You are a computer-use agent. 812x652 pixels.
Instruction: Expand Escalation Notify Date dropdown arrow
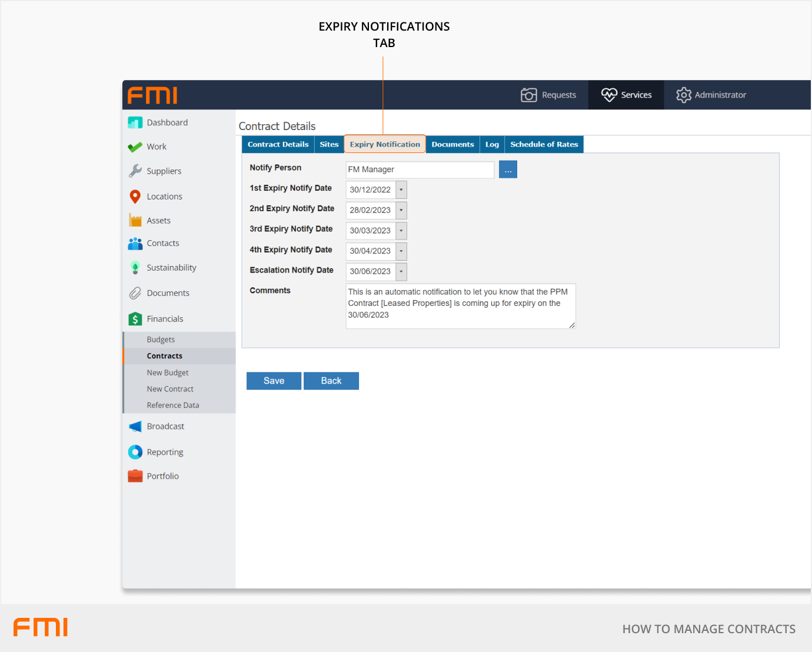pos(401,272)
